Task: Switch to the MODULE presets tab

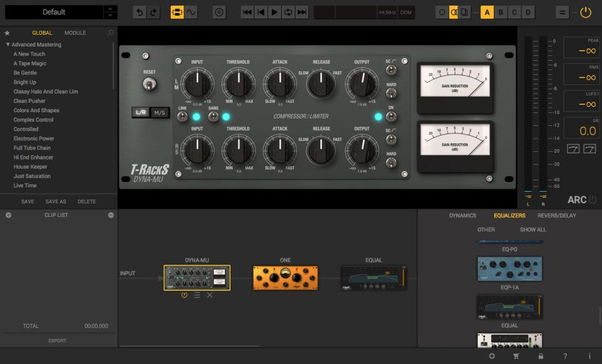Action: click(x=75, y=33)
